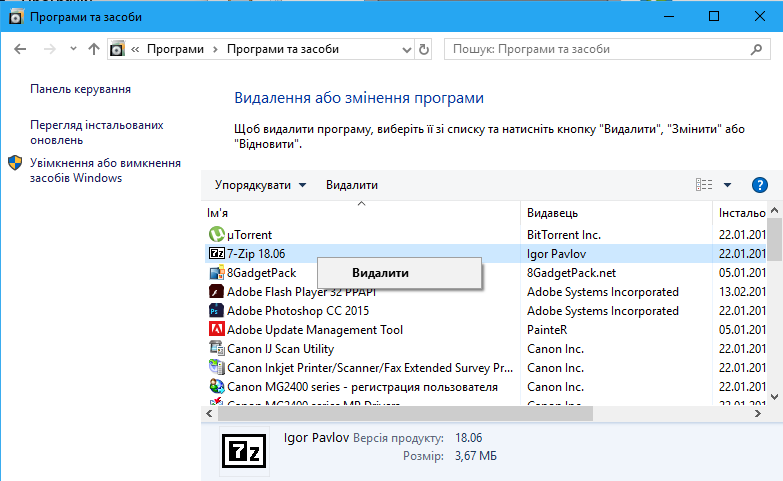Open the Упорядкувати dropdown menu
The height and width of the screenshot is (481, 783).
(x=260, y=185)
